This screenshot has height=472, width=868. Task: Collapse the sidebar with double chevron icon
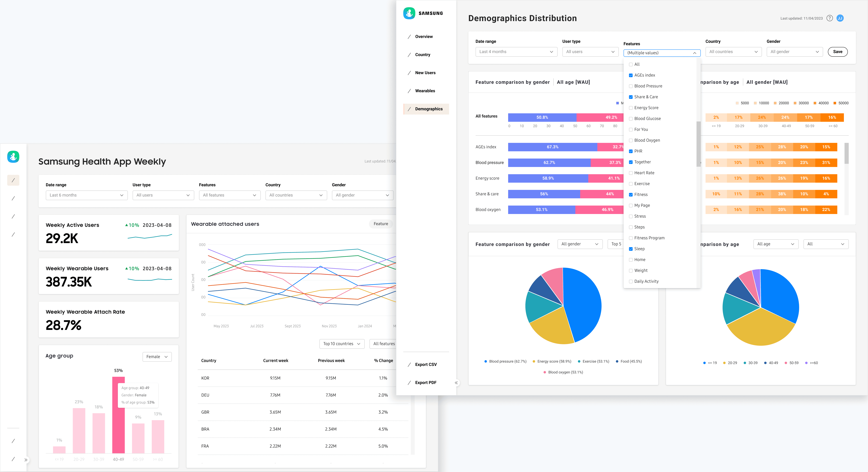(x=456, y=383)
